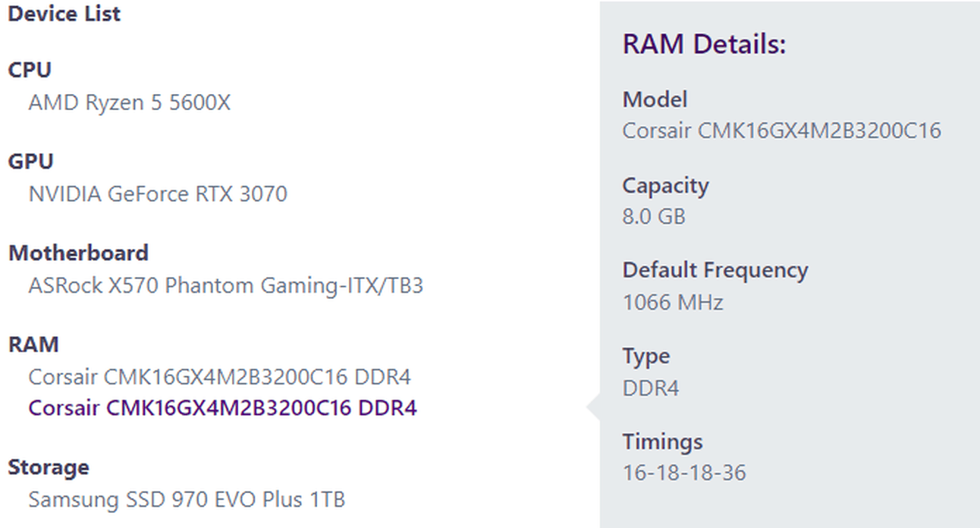Click the Motherboard category label

click(78, 253)
